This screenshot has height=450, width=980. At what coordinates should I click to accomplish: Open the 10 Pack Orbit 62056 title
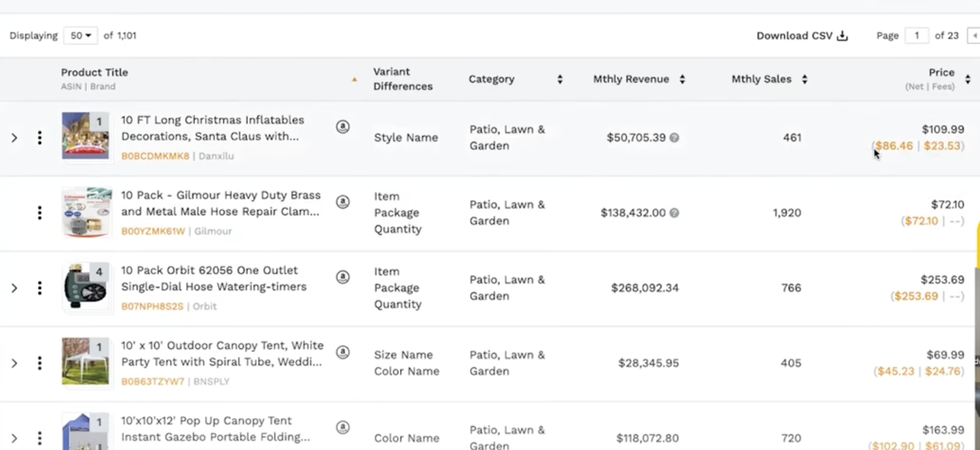point(214,279)
